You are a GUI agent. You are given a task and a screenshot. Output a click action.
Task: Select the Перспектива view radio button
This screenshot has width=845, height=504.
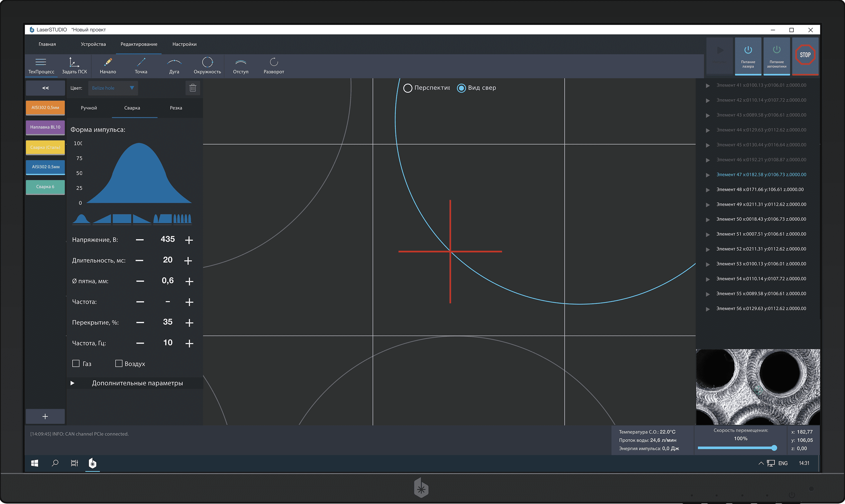(408, 88)
